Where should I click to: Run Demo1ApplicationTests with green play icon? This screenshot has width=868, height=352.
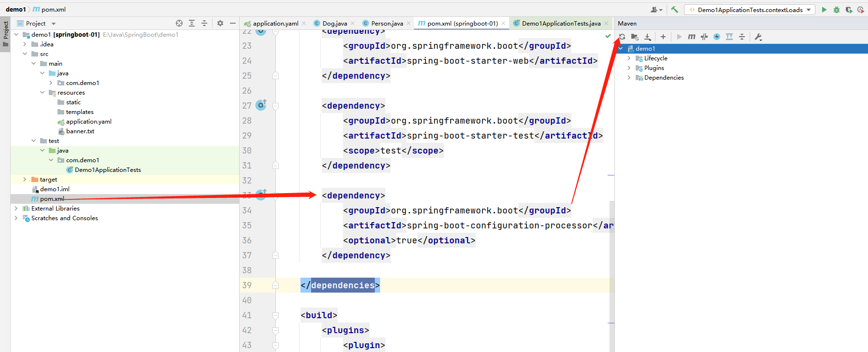[824, 10]
